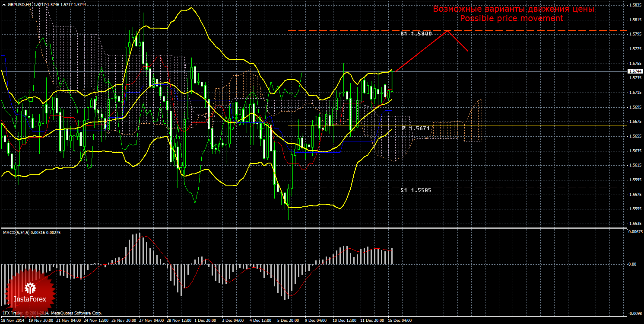The width and height of the screenshot is (644, 324).
Task: Select the 1.5735 price axis value
Action: coord(635,78)
